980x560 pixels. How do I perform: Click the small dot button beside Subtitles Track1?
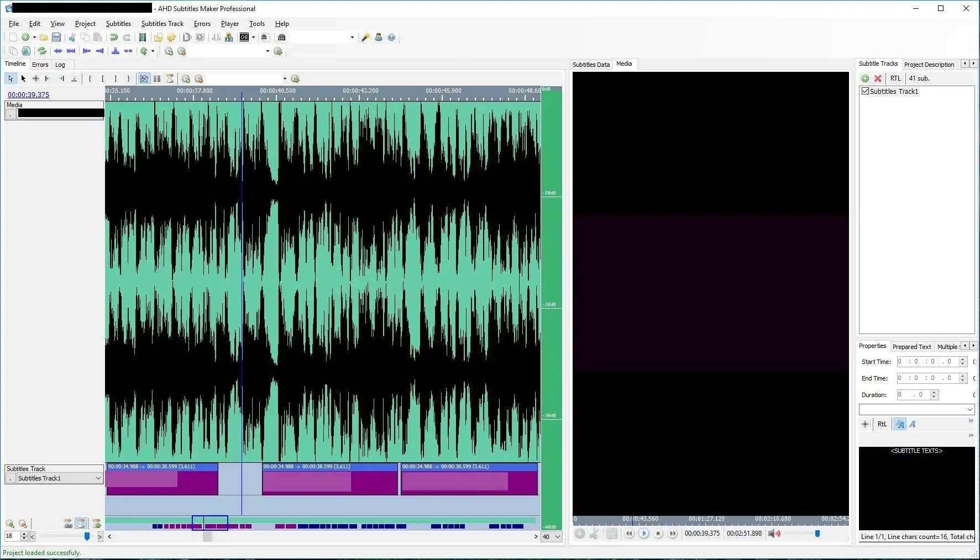click(11, 478)
